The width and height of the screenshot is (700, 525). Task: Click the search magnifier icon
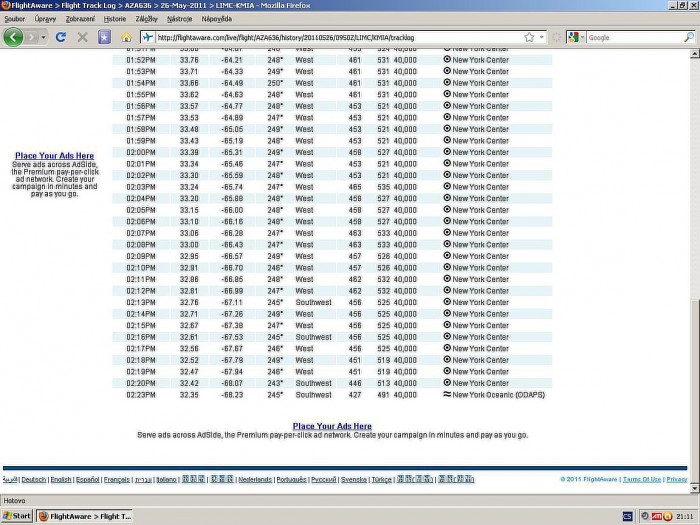coord(689,38)
